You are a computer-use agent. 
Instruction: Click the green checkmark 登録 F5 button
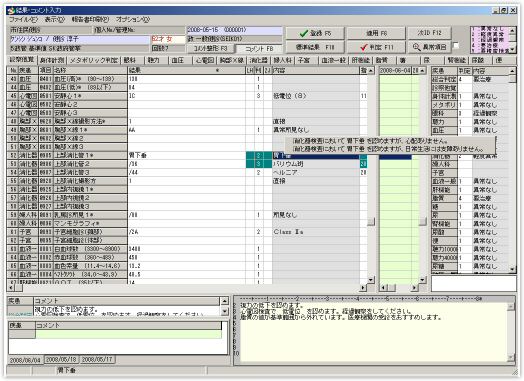(x=315, y=33)
